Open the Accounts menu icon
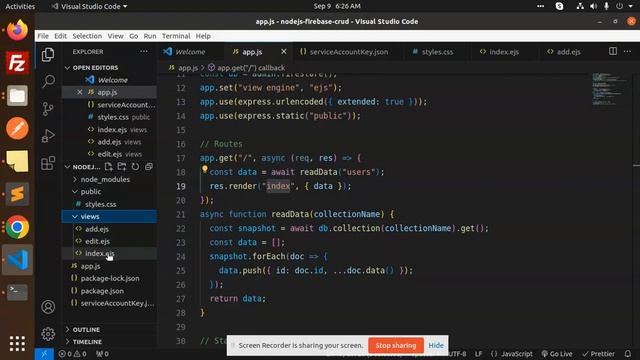640x360 pixels. (48, 307)
